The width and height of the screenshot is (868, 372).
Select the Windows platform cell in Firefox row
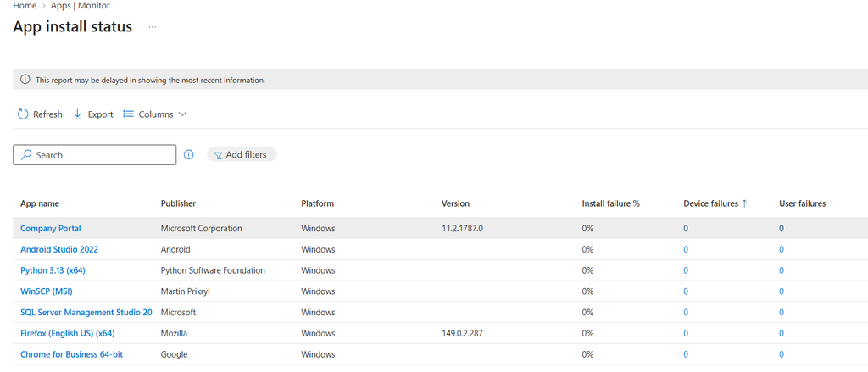(x=319, y=333)
